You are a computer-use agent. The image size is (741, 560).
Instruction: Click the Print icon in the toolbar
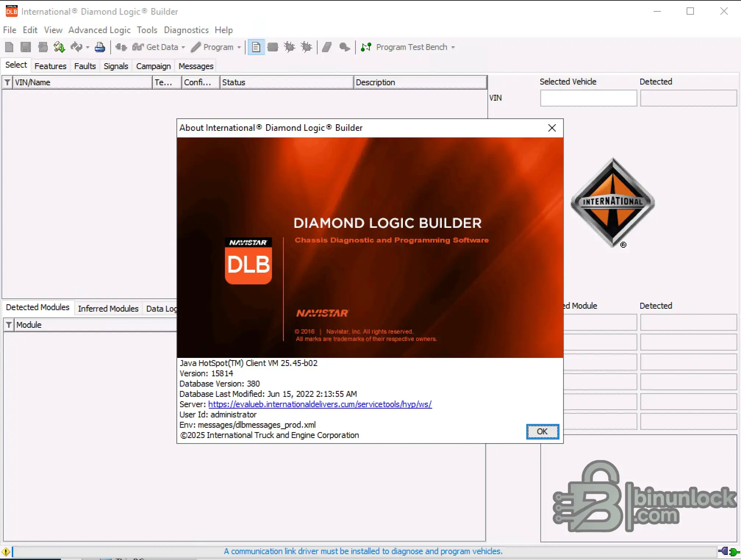pos(100,47)
